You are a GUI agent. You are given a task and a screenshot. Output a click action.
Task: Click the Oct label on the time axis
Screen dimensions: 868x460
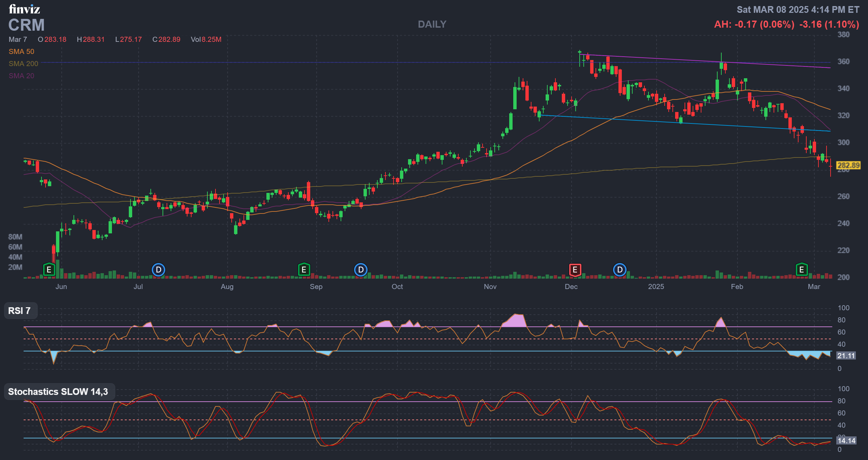[397, 287]
